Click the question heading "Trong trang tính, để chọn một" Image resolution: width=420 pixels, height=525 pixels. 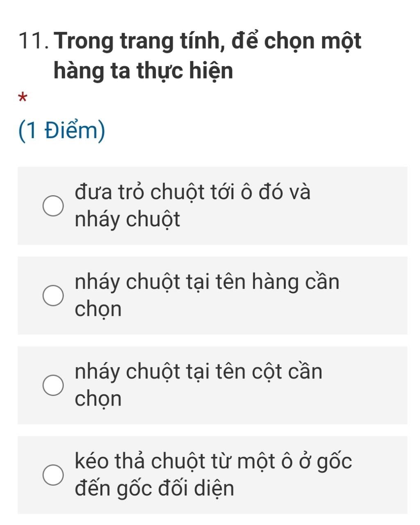pyautogui.click(x=208, y=41)
